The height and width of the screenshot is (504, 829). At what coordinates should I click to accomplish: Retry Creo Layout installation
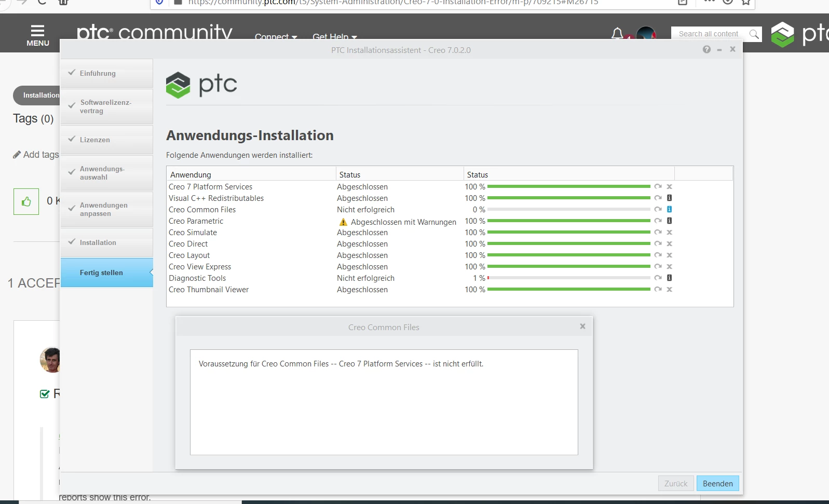click(658, 255)
